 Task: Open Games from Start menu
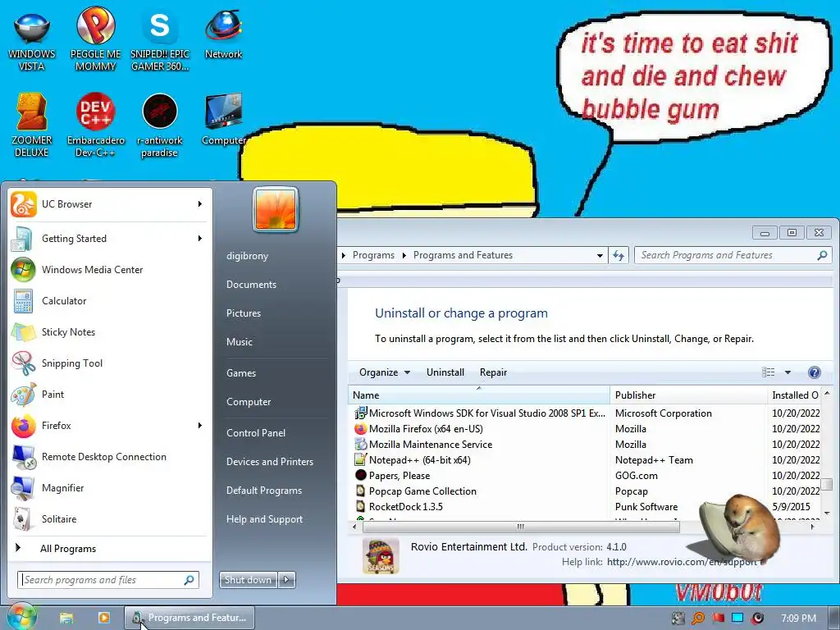point(241,373)
